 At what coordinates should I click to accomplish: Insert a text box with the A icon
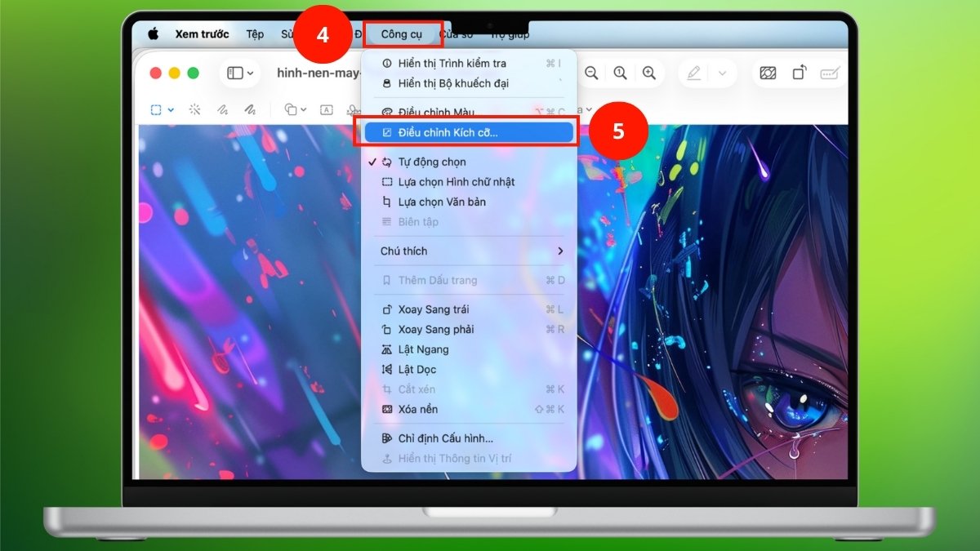[327, 109]
